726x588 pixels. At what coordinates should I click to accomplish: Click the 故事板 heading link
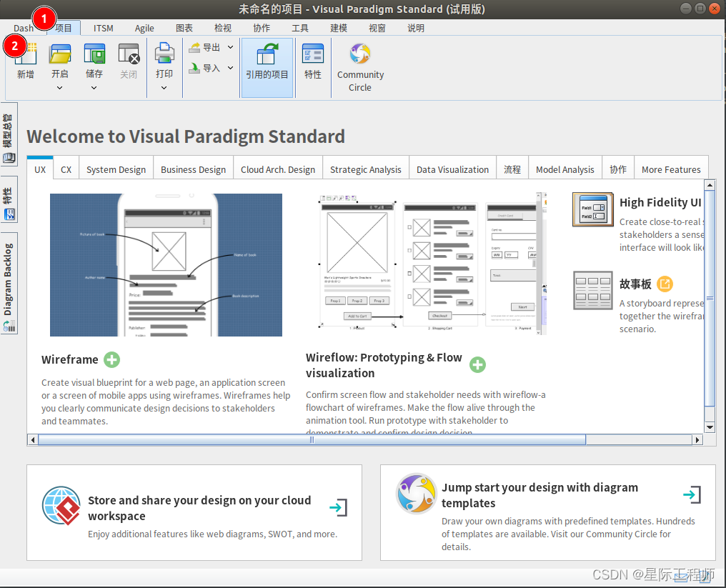tap(636, 284)
